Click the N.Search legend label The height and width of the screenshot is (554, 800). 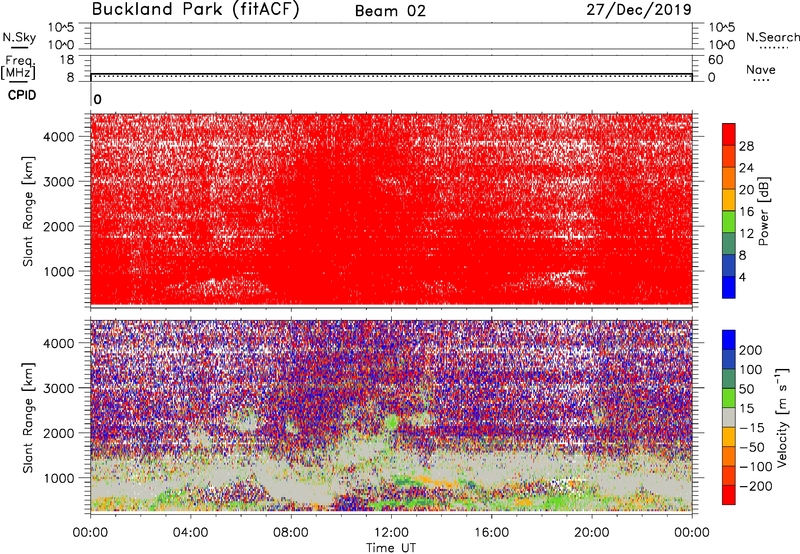point(773,37)
